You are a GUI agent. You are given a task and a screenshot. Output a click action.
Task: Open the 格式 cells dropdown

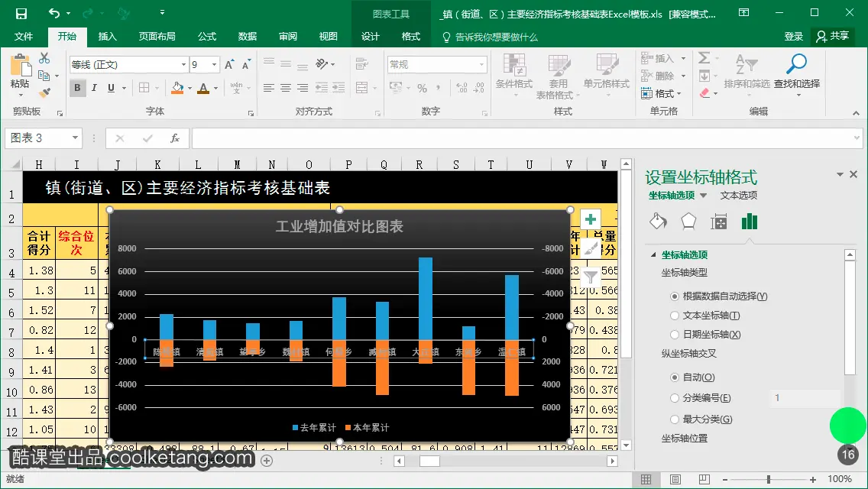coord(662,93)
